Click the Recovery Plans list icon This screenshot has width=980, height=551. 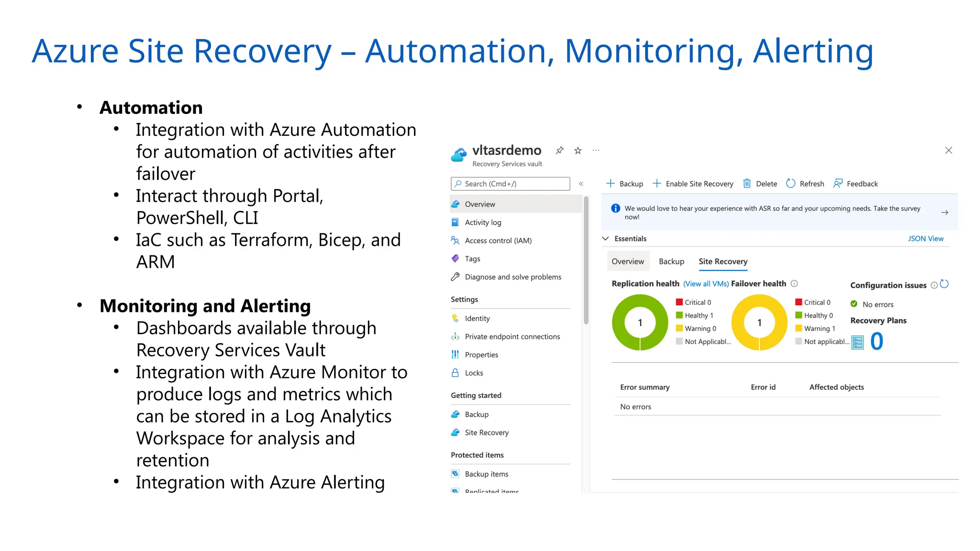click(x=857, y=342)
